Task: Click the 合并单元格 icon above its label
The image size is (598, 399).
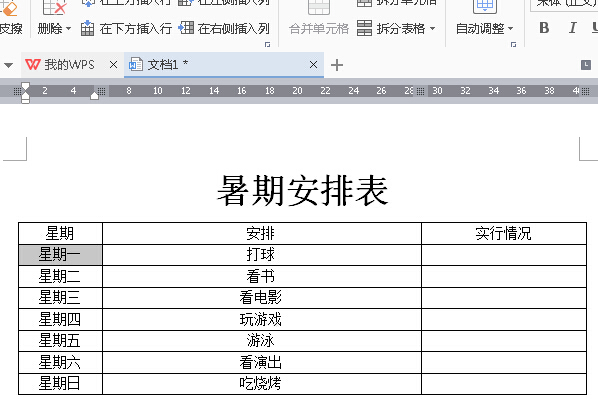Action: tap(319, 7)
